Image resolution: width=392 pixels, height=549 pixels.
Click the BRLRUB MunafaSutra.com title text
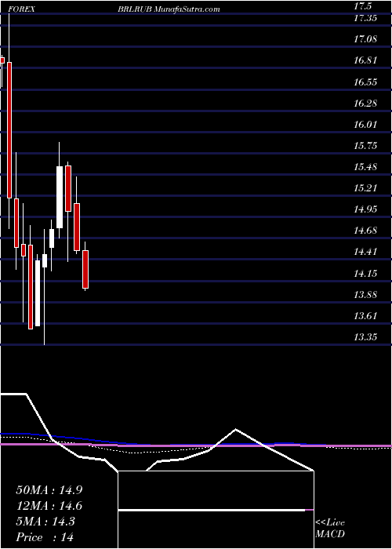pos(169,9)
